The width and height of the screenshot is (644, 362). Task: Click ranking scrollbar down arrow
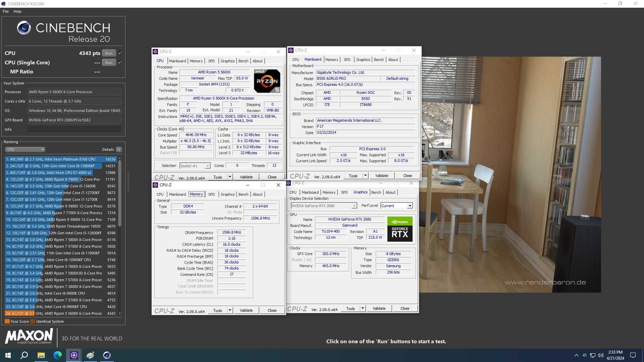coord(120,314)
